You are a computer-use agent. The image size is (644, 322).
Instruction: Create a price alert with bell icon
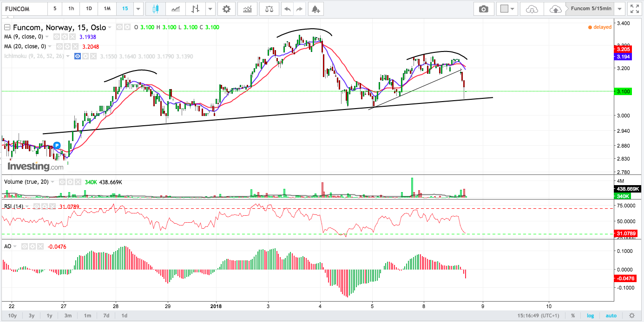tap(315, 9)
